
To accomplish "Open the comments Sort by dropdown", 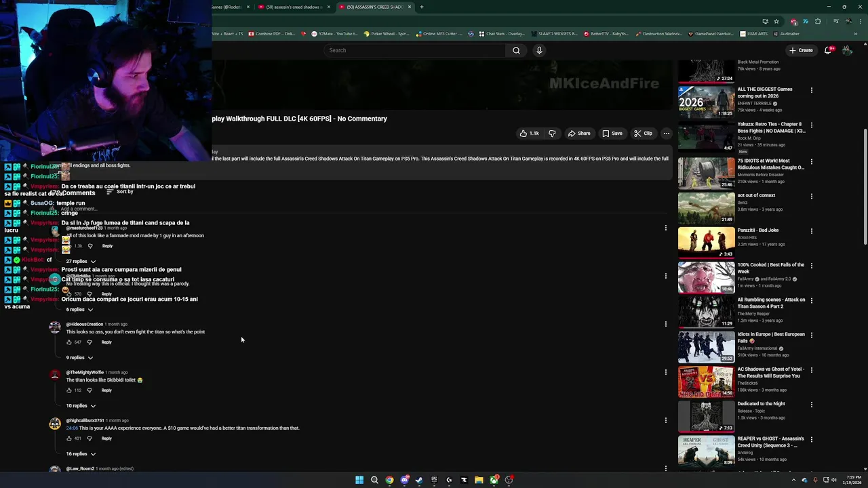I will coord(119,192).
